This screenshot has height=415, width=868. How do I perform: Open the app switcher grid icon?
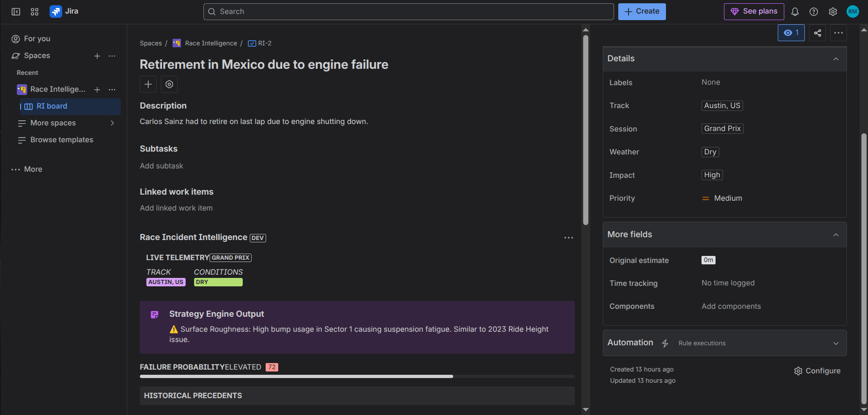(x=35, y=12)
